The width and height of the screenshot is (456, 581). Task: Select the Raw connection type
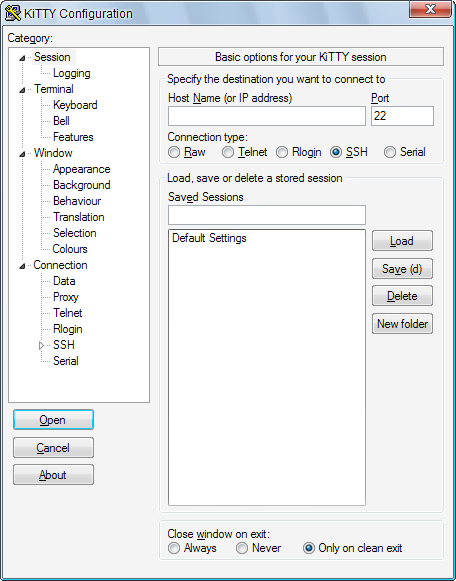pyautogui.click(x=174, y=152)
